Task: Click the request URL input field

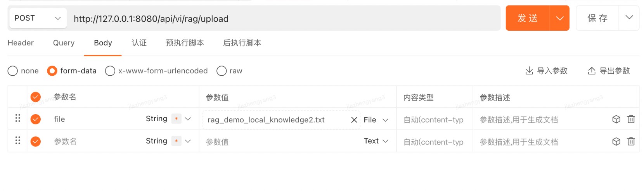Action: click(x=283, y=19)
